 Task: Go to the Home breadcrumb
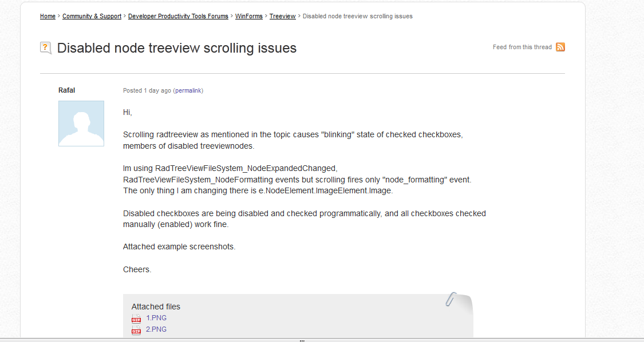(48, 16)
